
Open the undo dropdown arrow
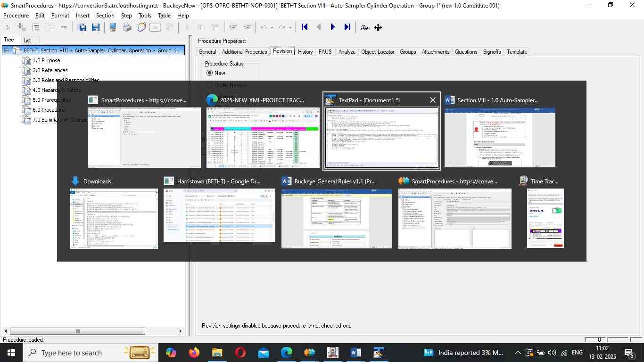[x=272, y=27]
